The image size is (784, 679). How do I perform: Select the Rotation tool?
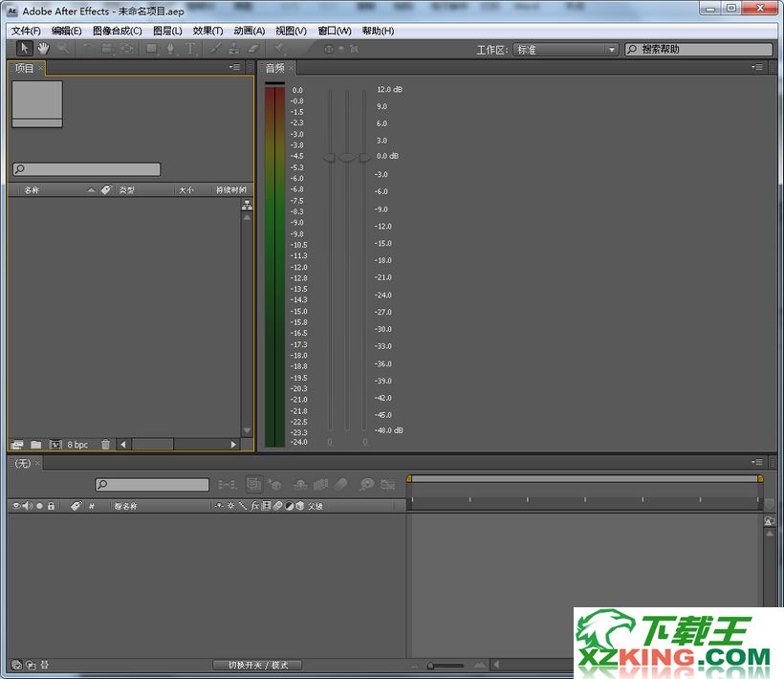tap(88, 49)
